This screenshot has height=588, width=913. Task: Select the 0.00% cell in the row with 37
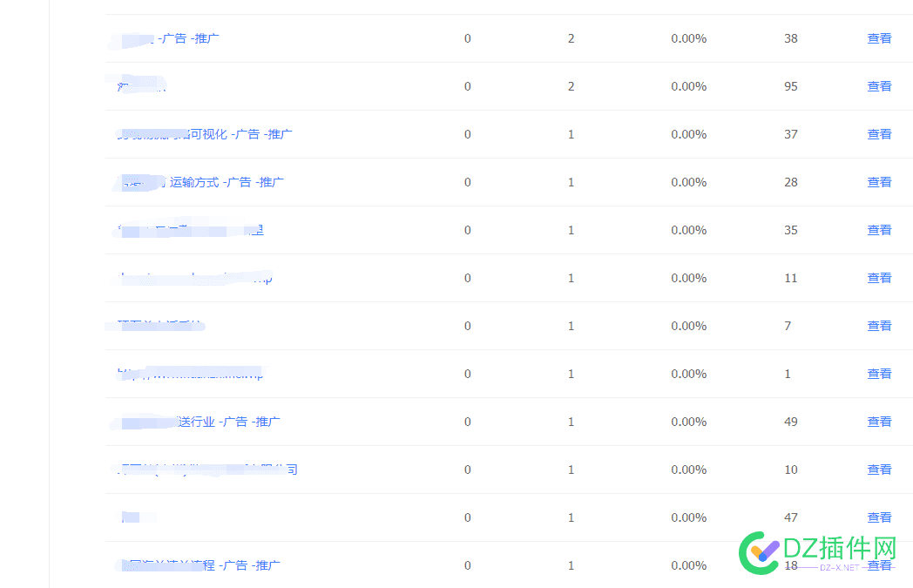tap(689, 134)
